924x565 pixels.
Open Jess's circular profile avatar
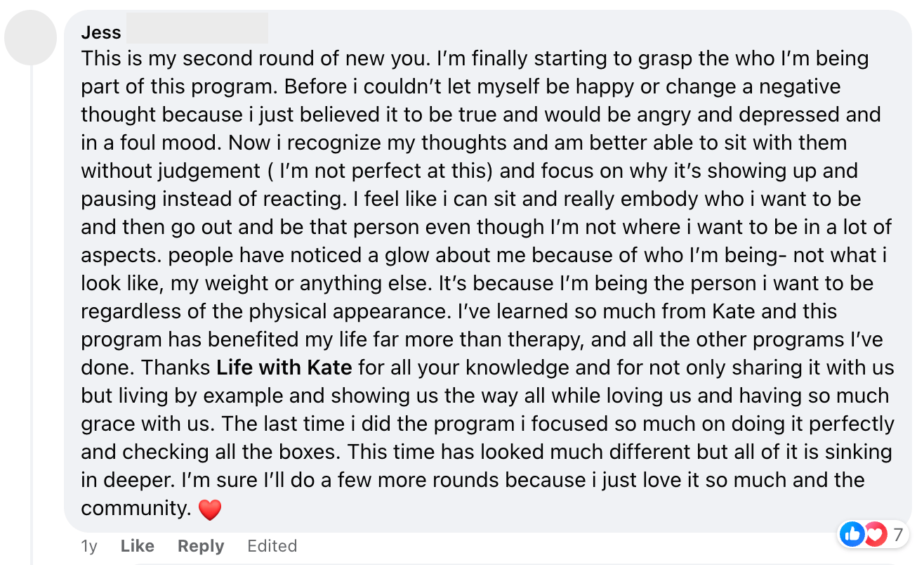31,38
